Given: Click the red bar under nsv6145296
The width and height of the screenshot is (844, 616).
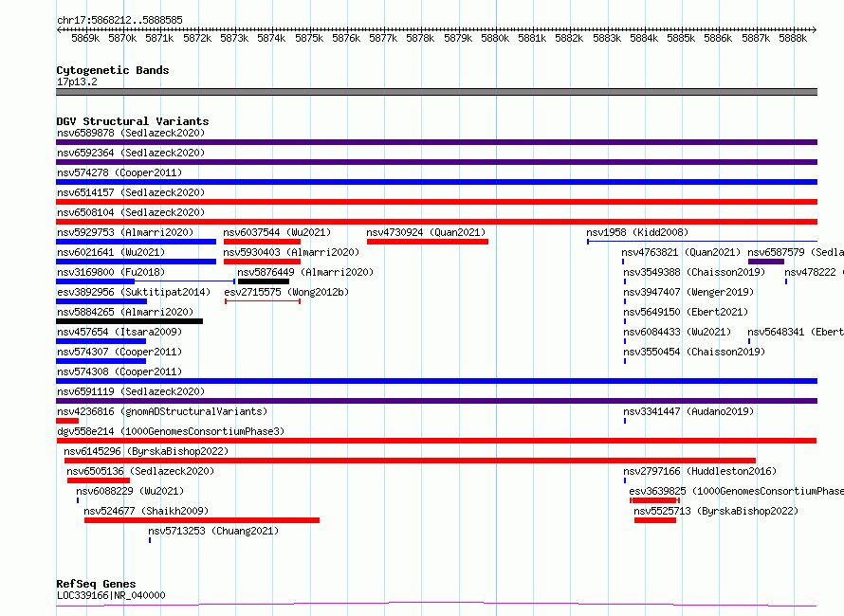Looking at the screenshot, I should click(411, 461).
